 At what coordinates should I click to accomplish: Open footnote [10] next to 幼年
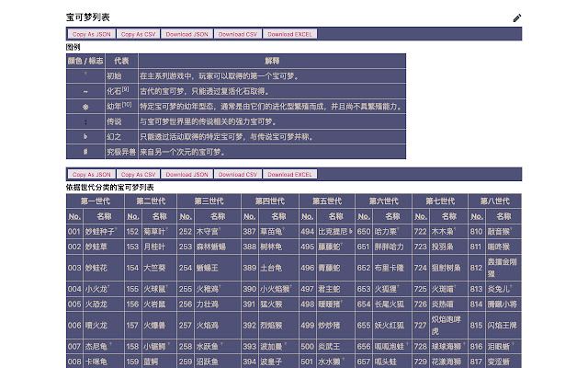coord(127,104)
